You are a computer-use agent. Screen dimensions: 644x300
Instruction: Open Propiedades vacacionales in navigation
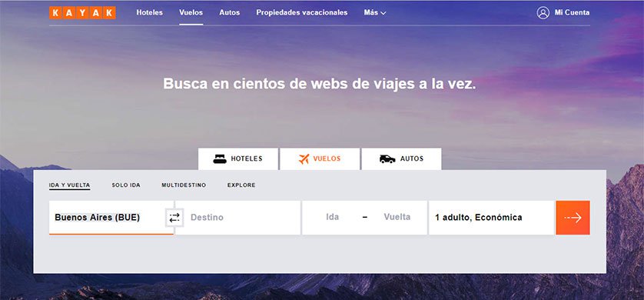(302, 13)
